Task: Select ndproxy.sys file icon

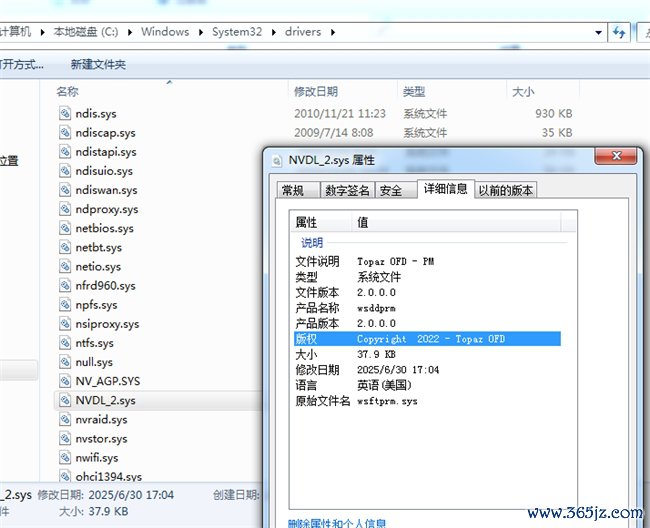Action: pyautogui.click(x=65, y=208)
